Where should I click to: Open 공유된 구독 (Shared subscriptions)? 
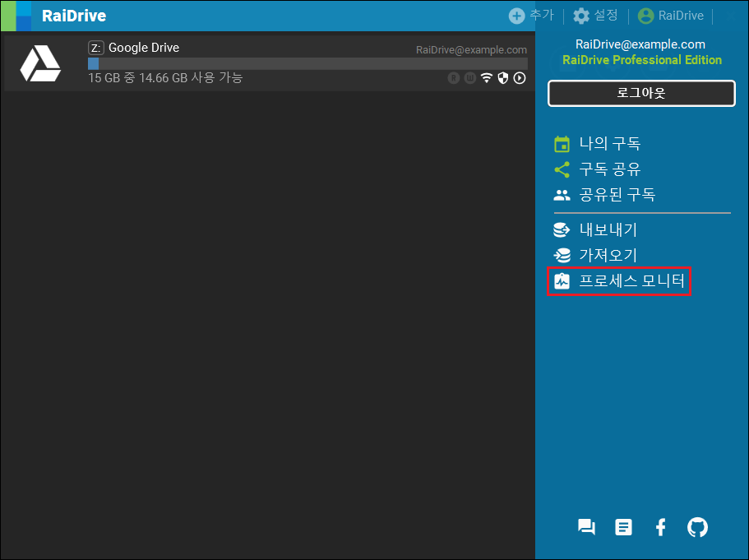pos(604,194)
